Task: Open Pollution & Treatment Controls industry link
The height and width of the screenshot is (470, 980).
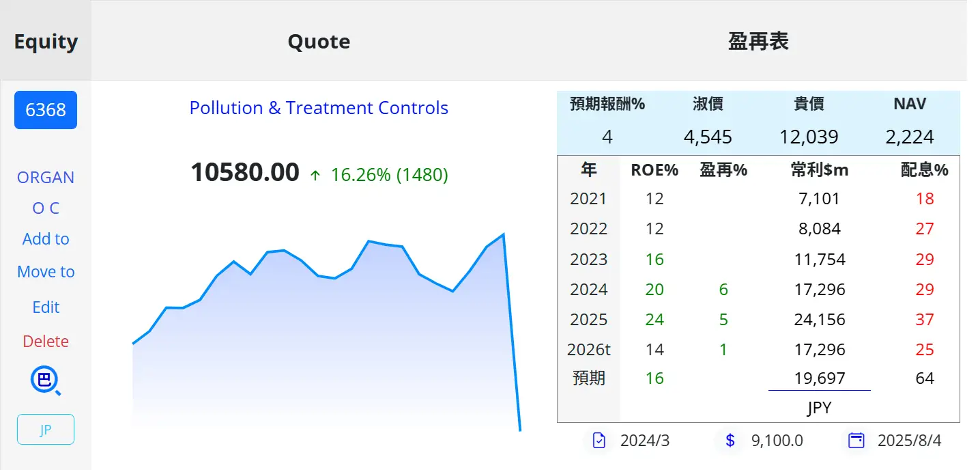Action: (319, 108)
